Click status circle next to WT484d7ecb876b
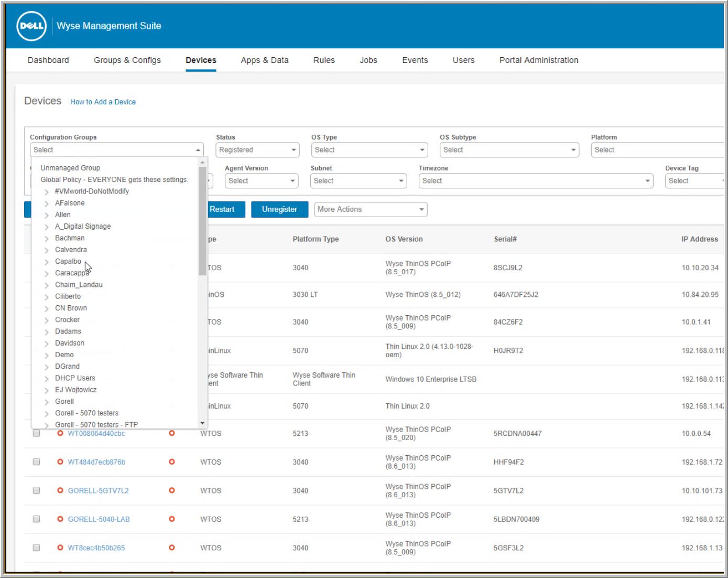Viewport: 728px width, 578px height. point(60,462)
